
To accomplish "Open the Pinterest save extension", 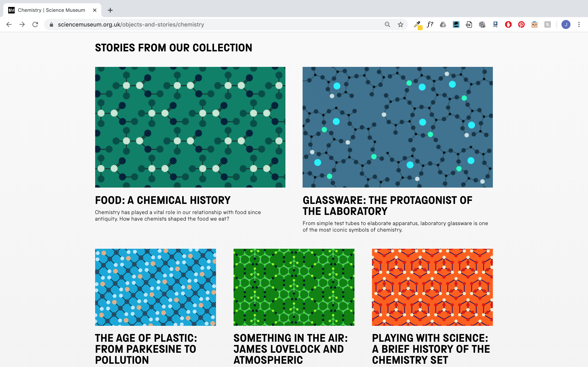I will 521,24.
